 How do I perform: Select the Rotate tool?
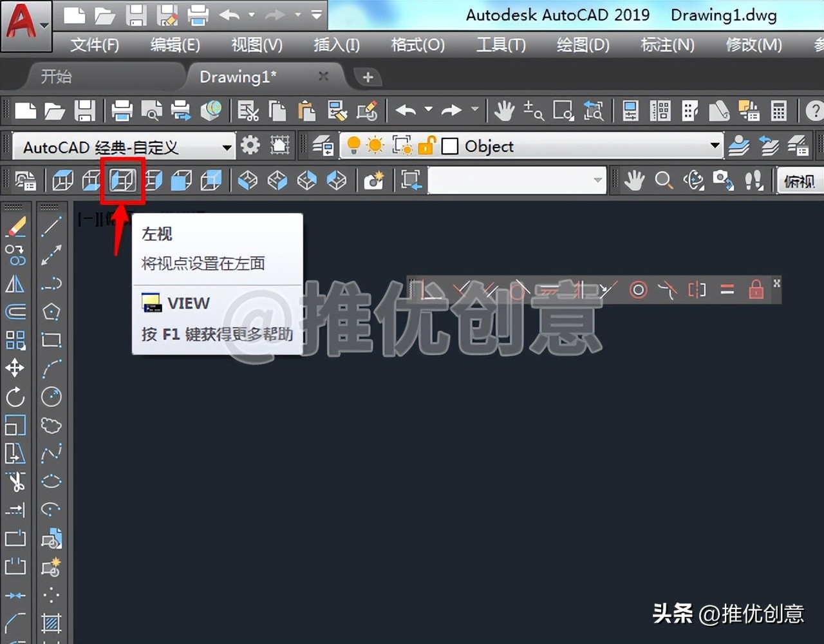click(x=15, y=397)
